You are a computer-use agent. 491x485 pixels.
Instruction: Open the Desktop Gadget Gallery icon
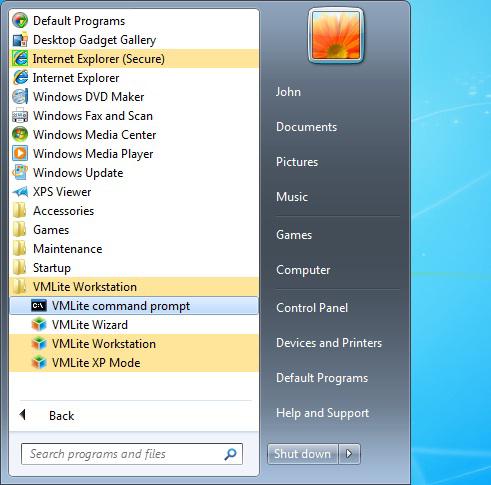click(x=20, y=40)
